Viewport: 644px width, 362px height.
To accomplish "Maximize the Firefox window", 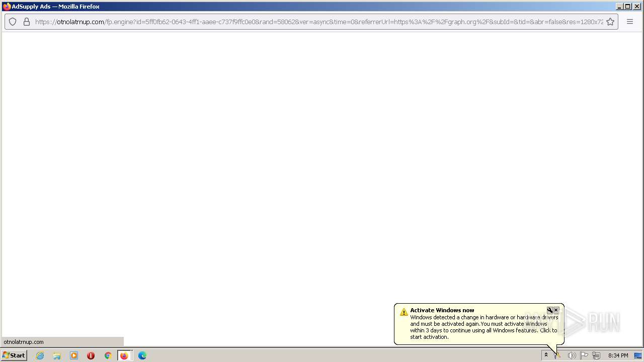I will click(628, 7).
